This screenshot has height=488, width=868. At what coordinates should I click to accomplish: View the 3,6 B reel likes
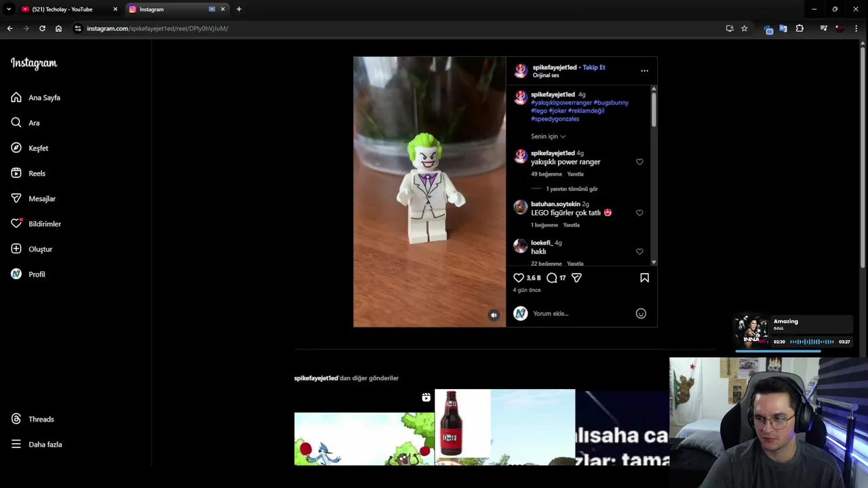tap(534, 278)
